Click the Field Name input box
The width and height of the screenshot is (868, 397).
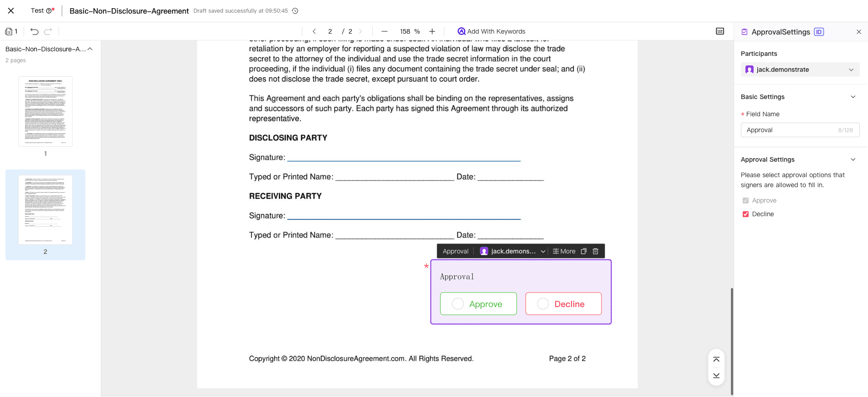click(791, 130)
